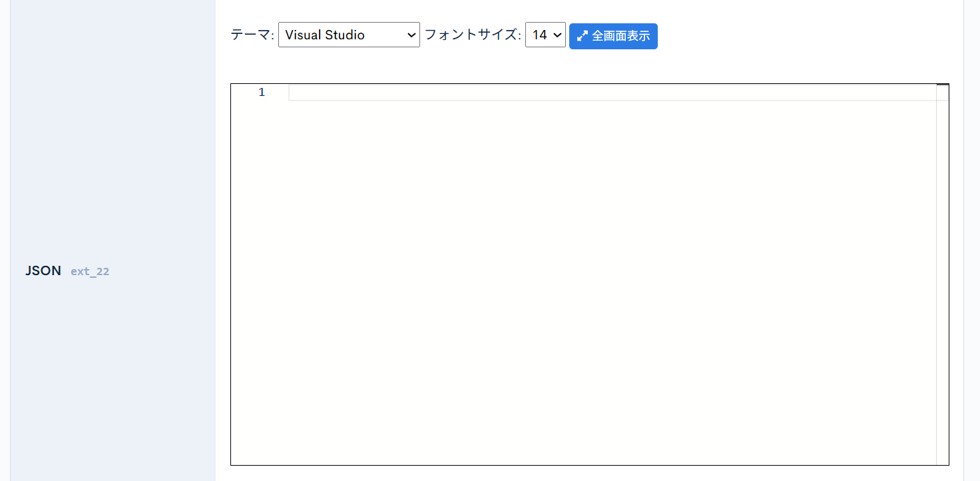The height and width of the screenshot is (481, 980).
Task: Open the フォントサイズ dropdown showing 14
Action: [x=545, y=35]
